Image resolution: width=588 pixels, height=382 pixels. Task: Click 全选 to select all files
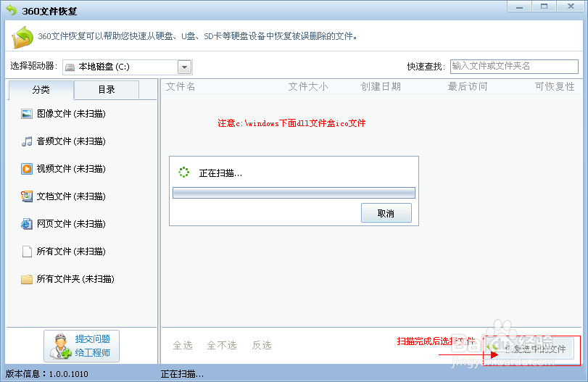click(x=183, y=345)
